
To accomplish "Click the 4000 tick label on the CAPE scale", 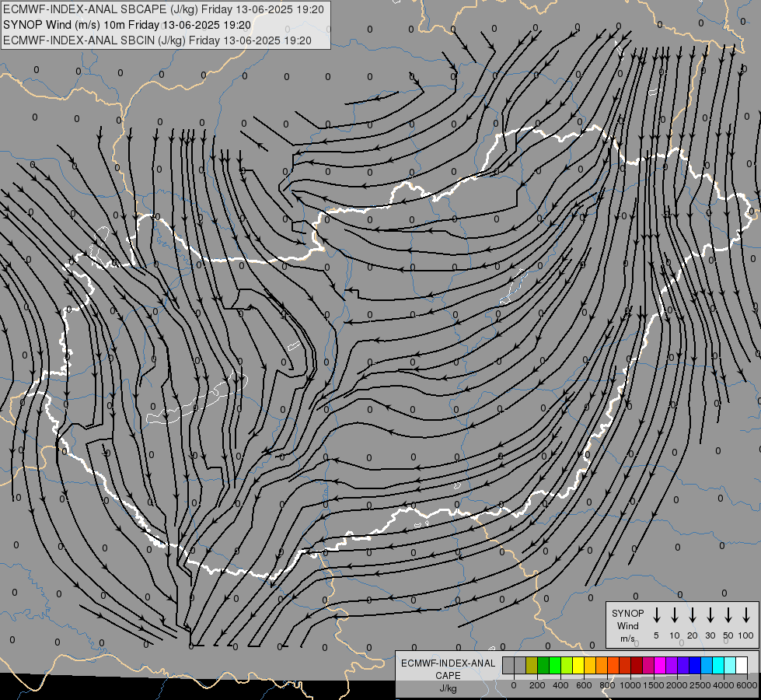I will click(724, 685).
